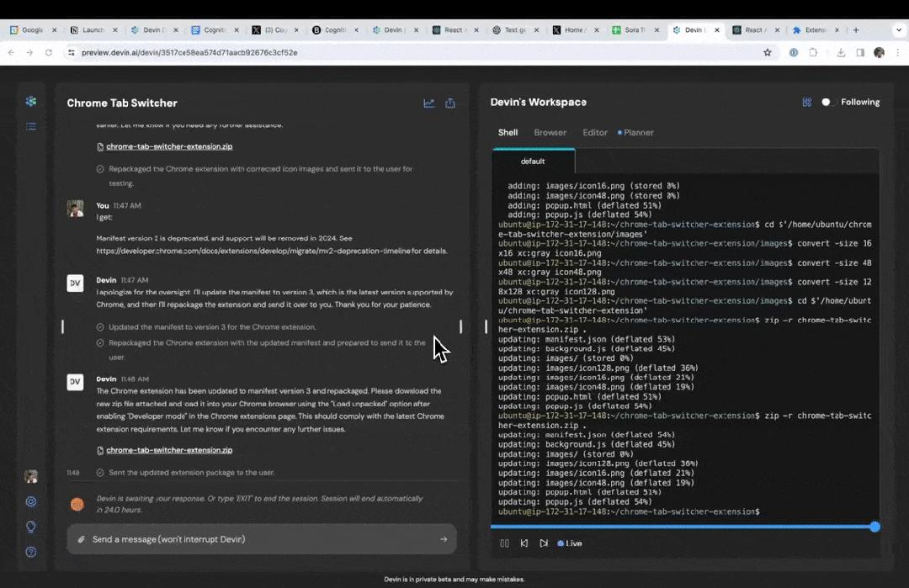
Task: Open the Planner tab
Action: (635, 133)
